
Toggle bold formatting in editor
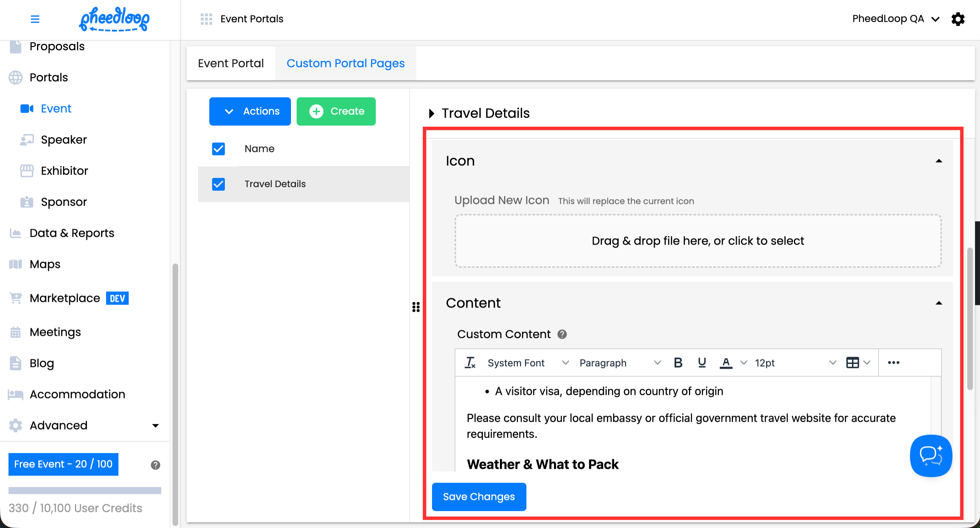678,362
